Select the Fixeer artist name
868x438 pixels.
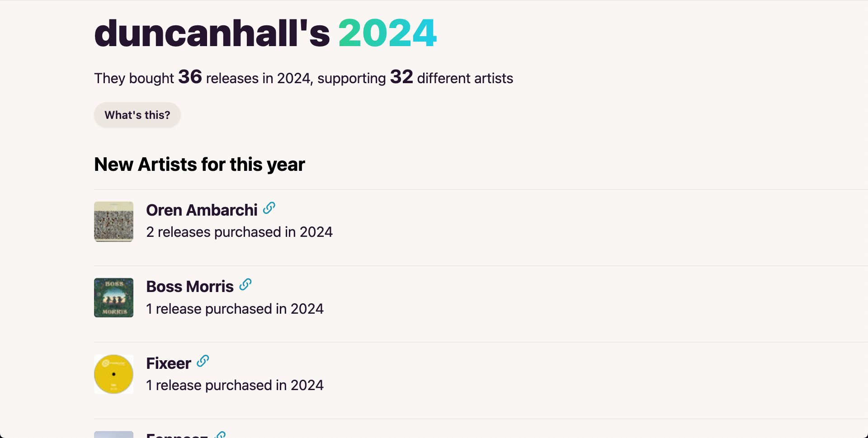point(169,363)
